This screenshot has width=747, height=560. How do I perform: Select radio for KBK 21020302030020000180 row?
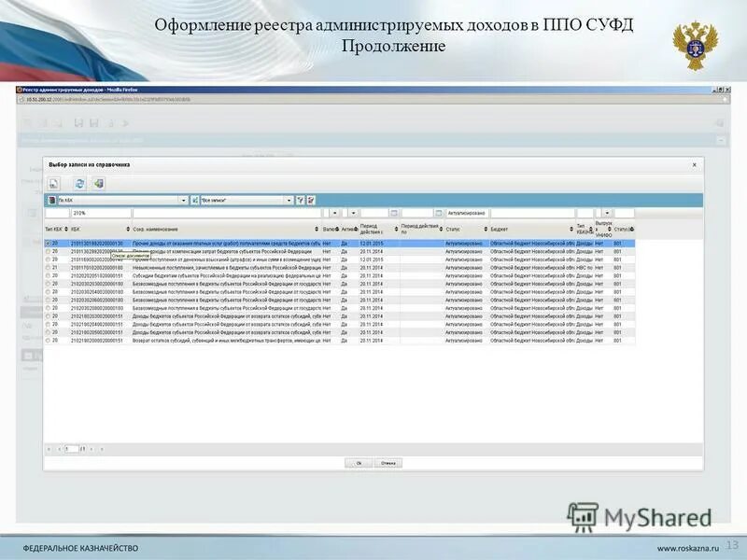pyautogui.click(x=49, y=284)
